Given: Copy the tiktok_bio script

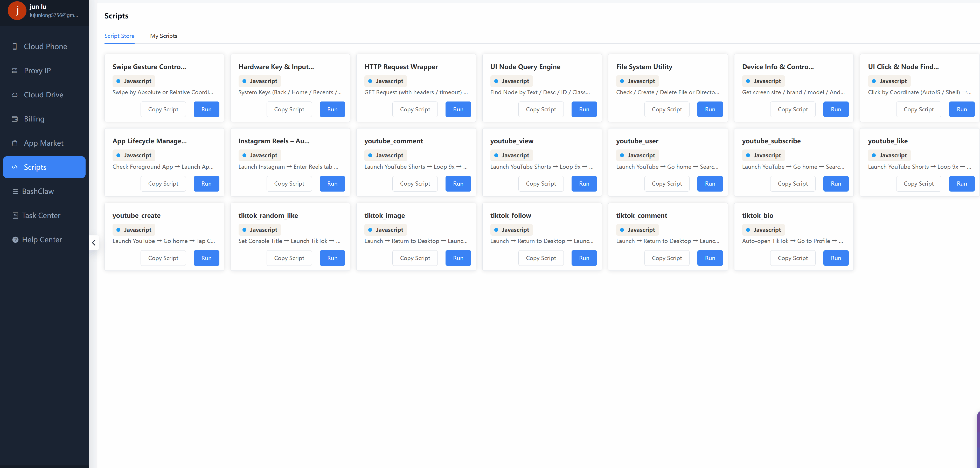Looking at the screenshot, I should [793, 258].
